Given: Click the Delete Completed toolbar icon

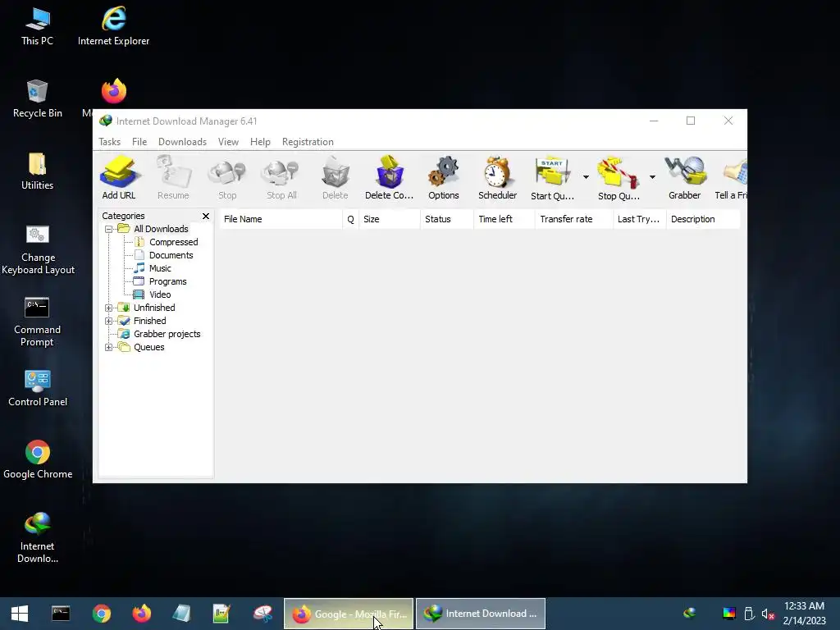Looking at the screenshot, I should coord(390,178).
